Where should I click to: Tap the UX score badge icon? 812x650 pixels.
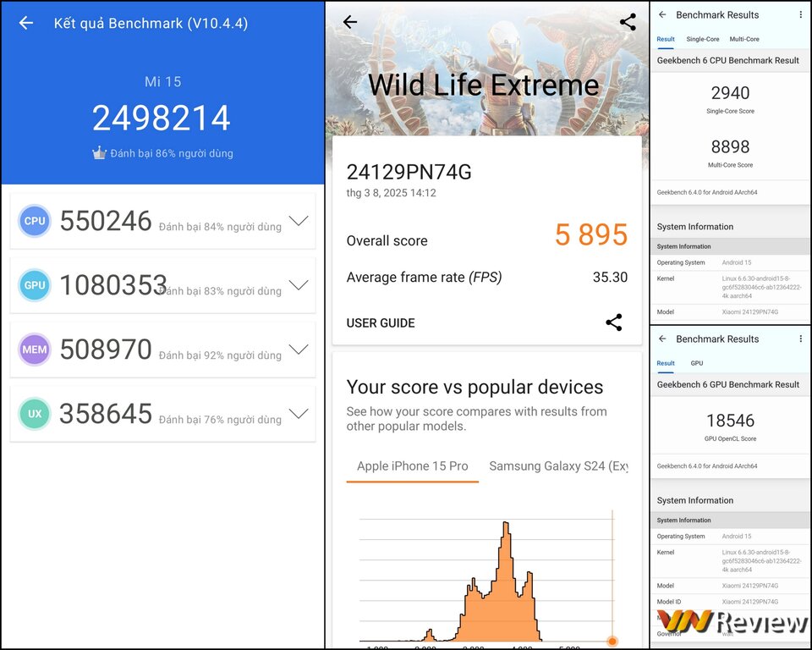pos(35,414)
